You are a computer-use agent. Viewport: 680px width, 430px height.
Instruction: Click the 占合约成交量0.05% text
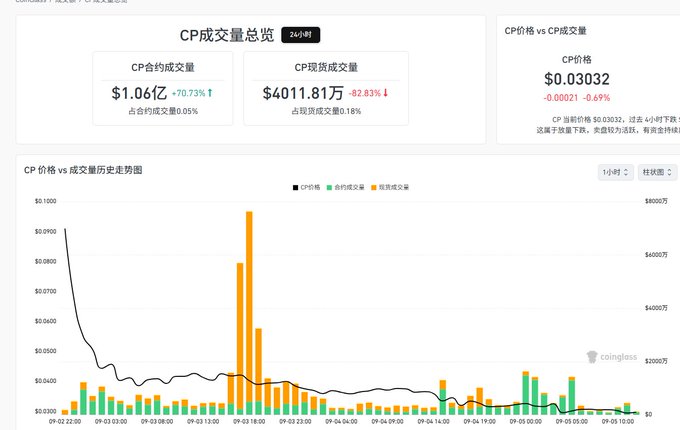[x=163, y=111]
